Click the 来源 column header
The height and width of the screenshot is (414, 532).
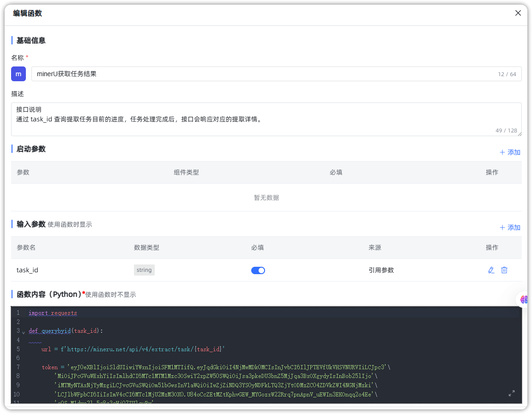point(375,247)
